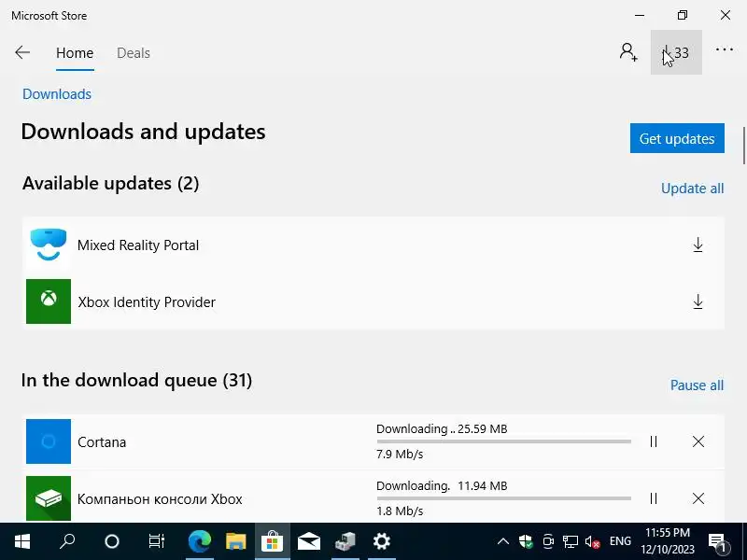
Task: Click the Pause all link
Action: click(x=697, y=385)
